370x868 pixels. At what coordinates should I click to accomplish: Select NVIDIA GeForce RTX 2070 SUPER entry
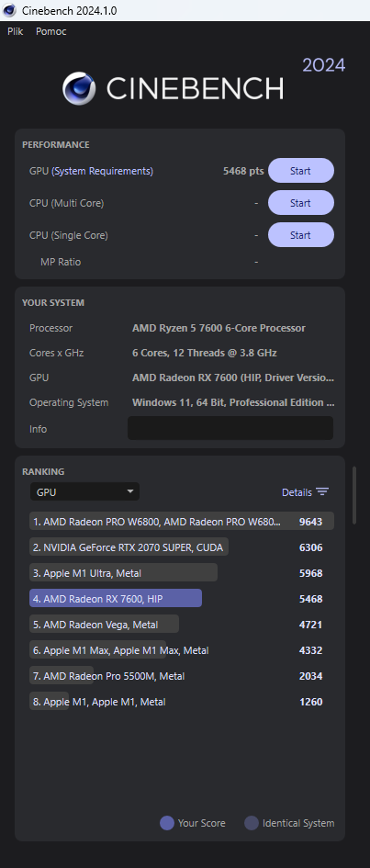[x=129, y=547]
